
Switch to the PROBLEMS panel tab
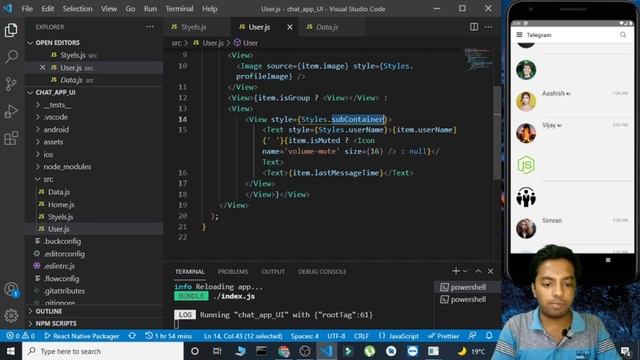point(233,271)
